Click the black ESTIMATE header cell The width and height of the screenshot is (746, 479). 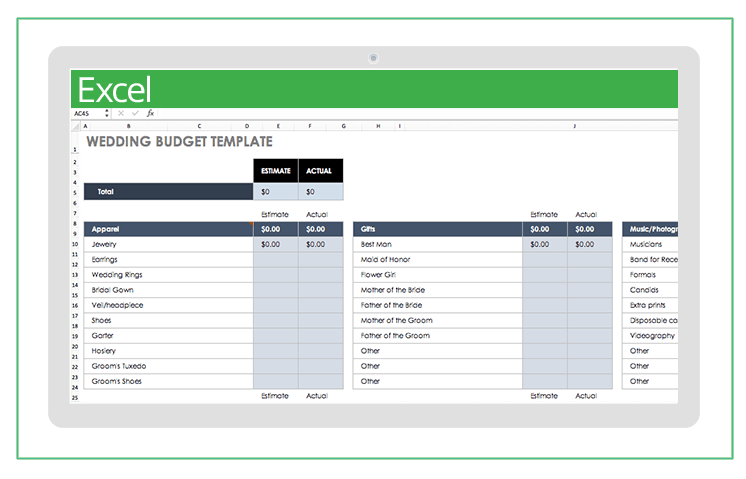[x=275, y=171]
